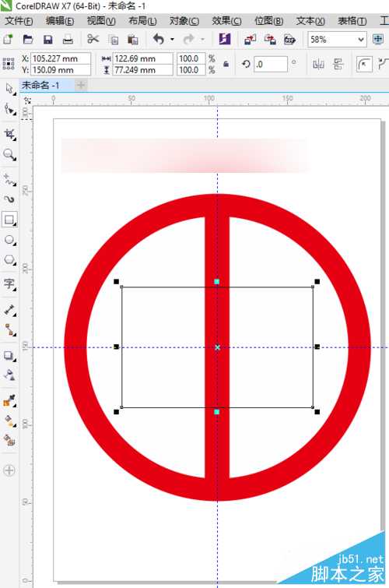Open the 表格(T) menu
The height and width of the screenshot is (588, 389).
click(x=352, y=21)
